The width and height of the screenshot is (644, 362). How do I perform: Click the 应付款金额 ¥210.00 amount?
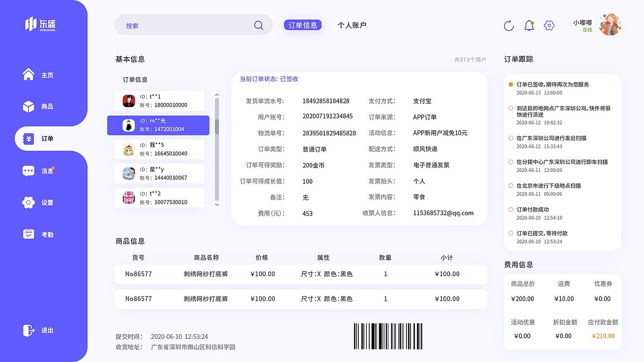coord(603,336)
